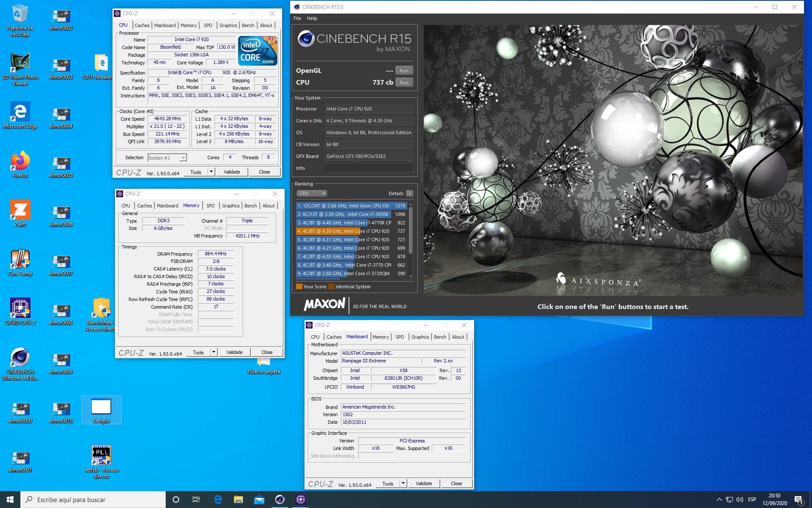Select the Firefox desktop icon
812x508 pixels.
click(x=20, y=164)
